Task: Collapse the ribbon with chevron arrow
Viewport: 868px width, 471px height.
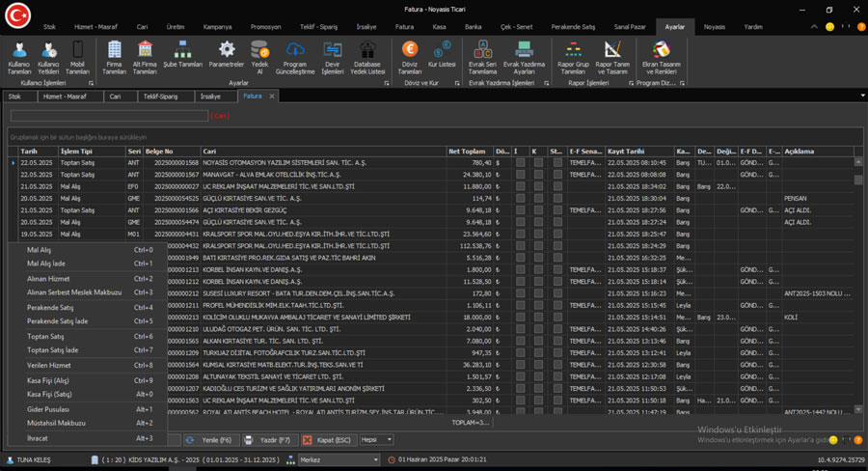Action: point(814,27)
